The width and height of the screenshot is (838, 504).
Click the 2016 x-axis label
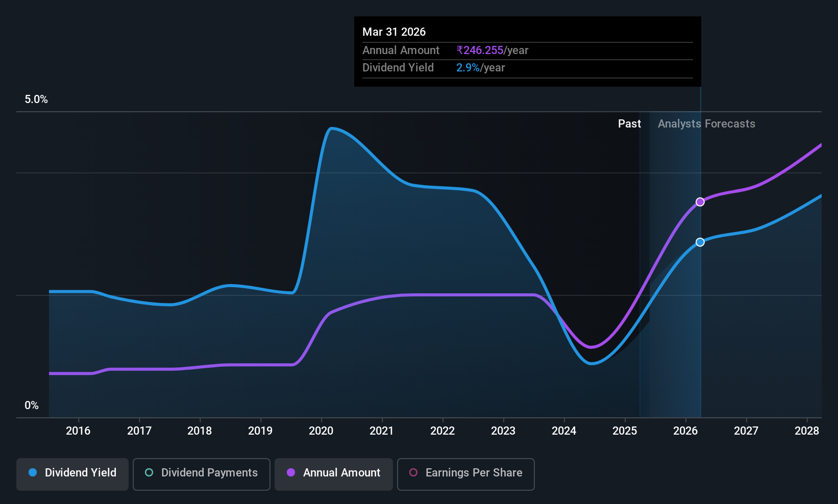click(x=78, y=431)
